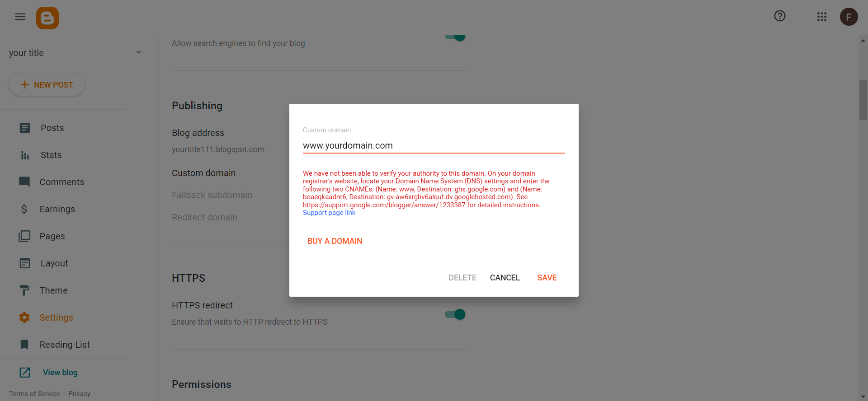
Task: Click the BUY A DOMAIN button
Action: (x=335, y=241)
